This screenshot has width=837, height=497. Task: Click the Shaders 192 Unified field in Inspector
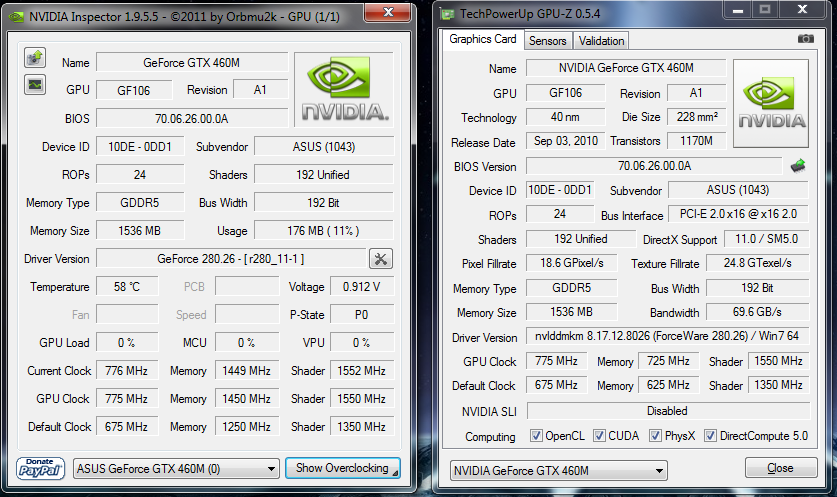[x=324, y=175]
